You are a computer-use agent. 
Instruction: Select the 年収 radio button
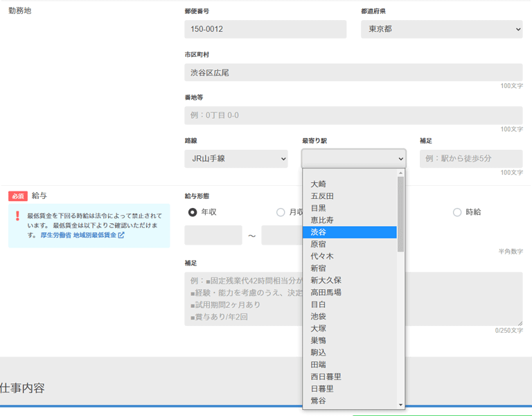point(193,212)
